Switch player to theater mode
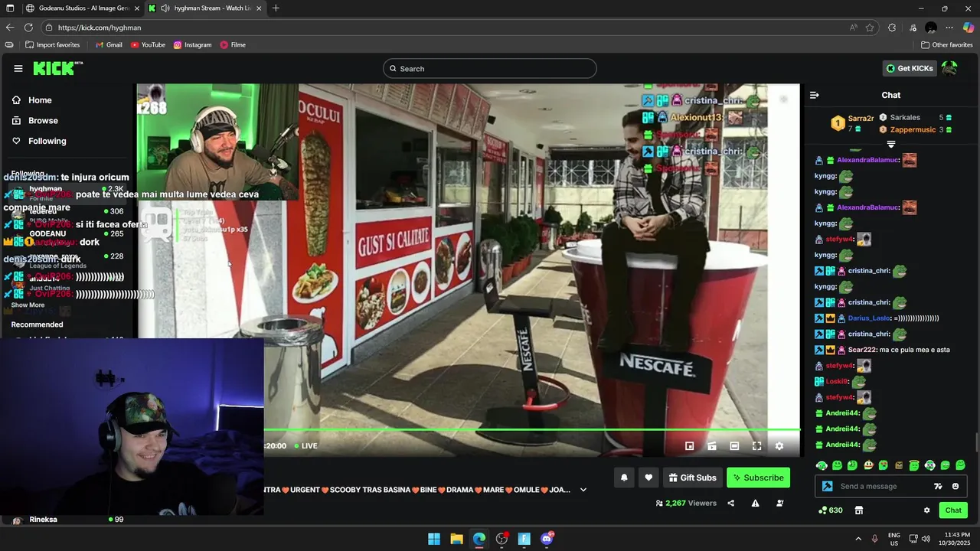Screen dimensions: 980x551 coord(734,446)
